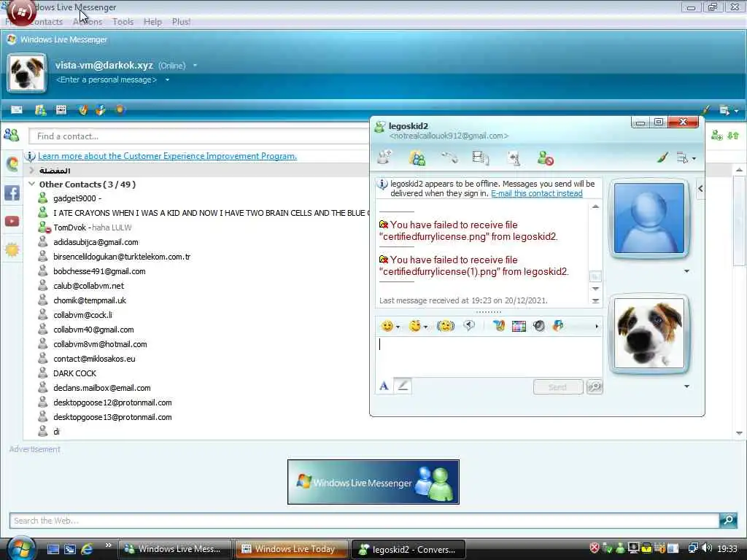The image size is (747, 560).
Task: Click the sort contacts arrows icon
Action: pos(733,136)
